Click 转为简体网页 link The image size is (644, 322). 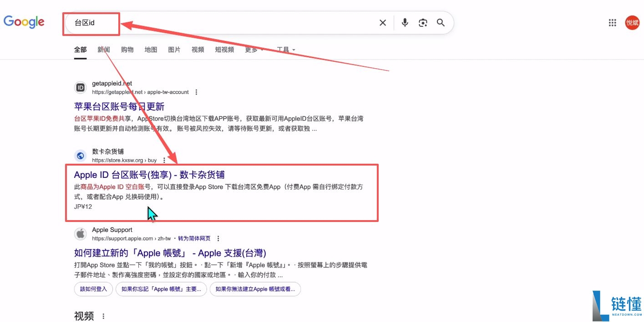coord(194,238)
